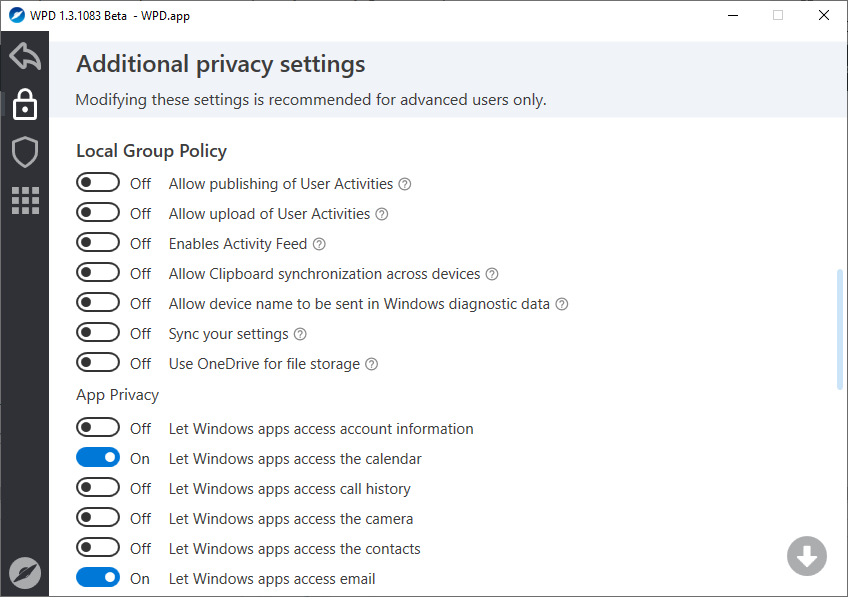Show help icon for Enables Activity Feed

(319, 244)
